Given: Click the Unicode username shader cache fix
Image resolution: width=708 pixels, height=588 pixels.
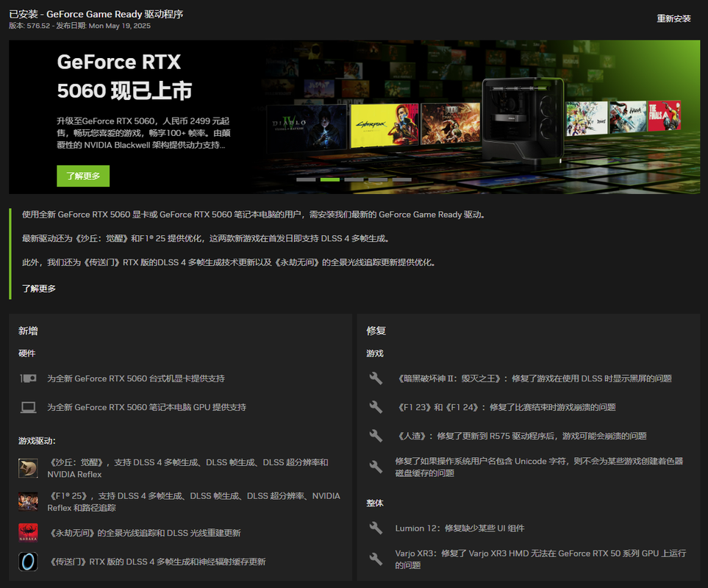Looking at the screenshot, I should (539, 467).
